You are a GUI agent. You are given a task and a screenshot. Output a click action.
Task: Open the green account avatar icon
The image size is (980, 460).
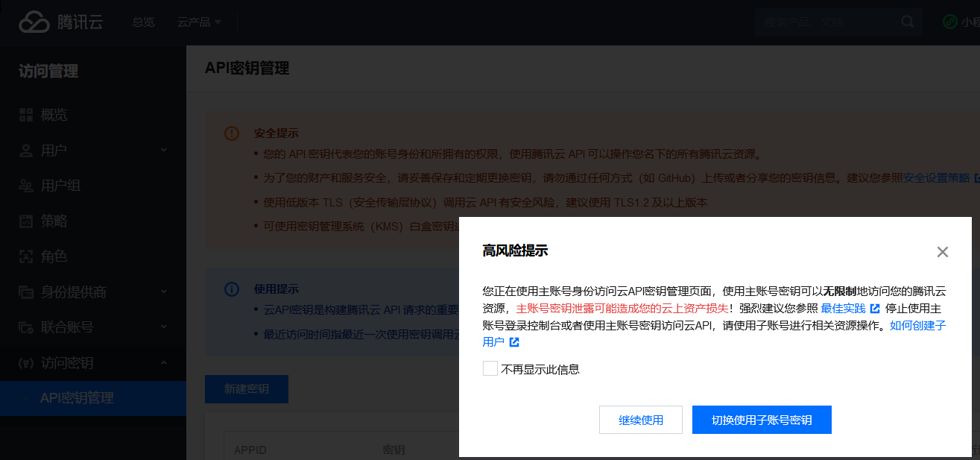[949, 22]
